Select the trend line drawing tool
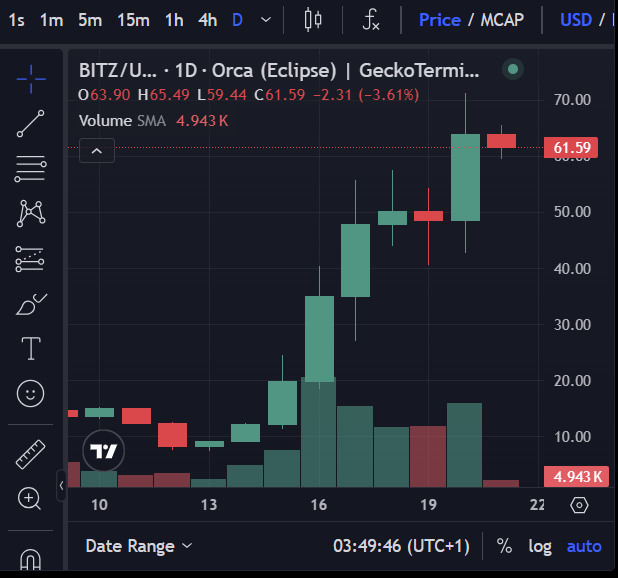This screenshot has height=578, width=618. click(x=31, y=124)
